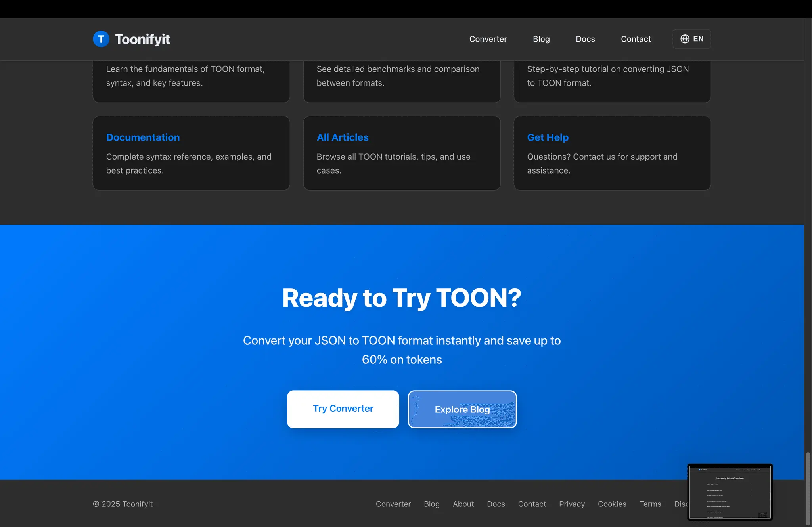Click the page vertical scrollbar thumb

coord(808,488)
